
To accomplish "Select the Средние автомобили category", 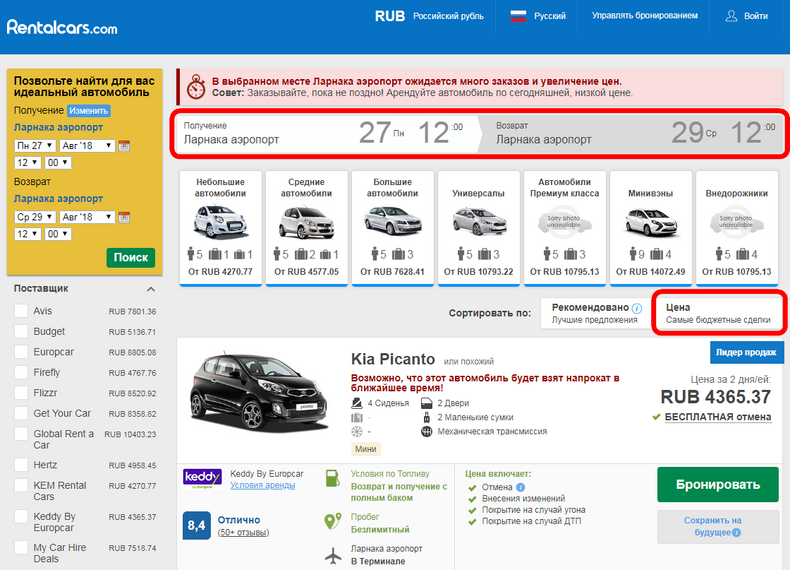I will pos(306,228).
